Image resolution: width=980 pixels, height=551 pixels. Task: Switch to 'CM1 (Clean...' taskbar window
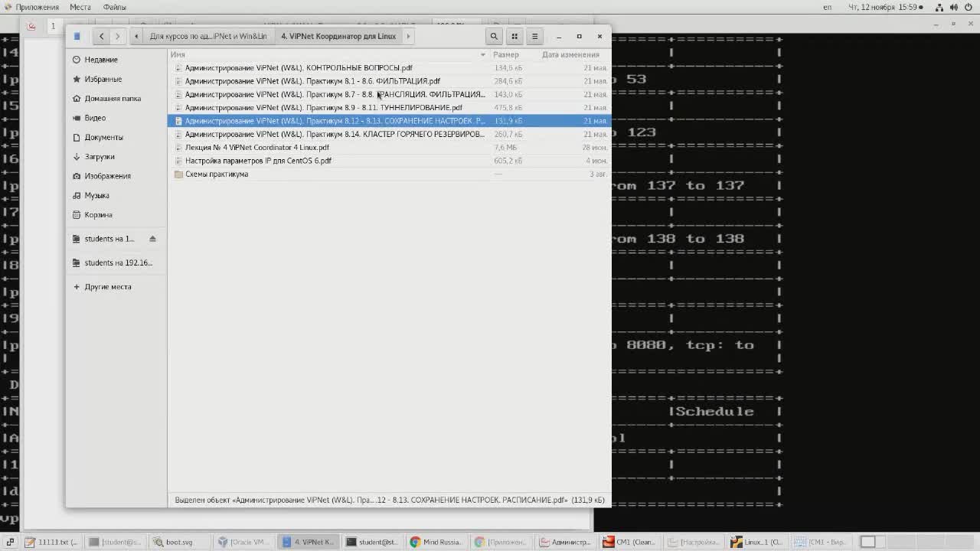(629, 542)
